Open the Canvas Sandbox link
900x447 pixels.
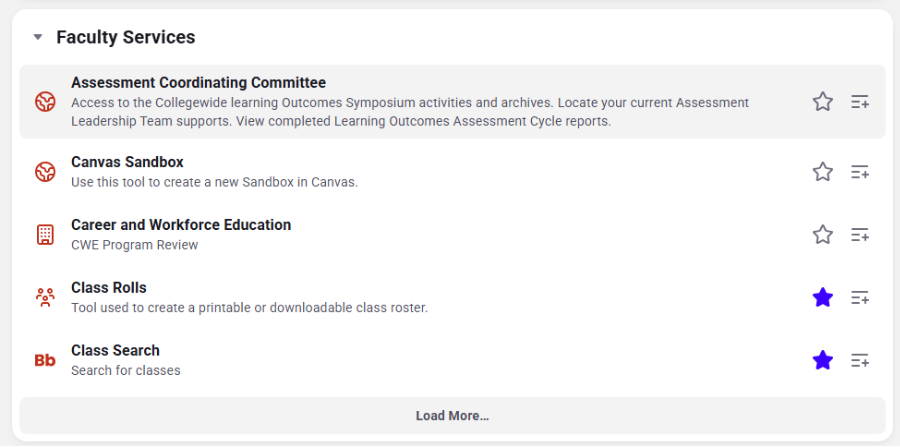127,162
